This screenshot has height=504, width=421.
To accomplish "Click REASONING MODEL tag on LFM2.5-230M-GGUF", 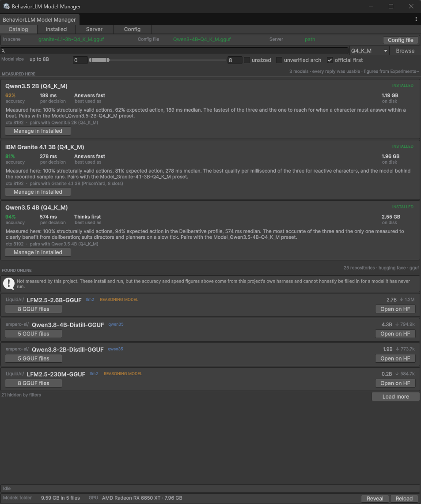I will pos(123,373).
